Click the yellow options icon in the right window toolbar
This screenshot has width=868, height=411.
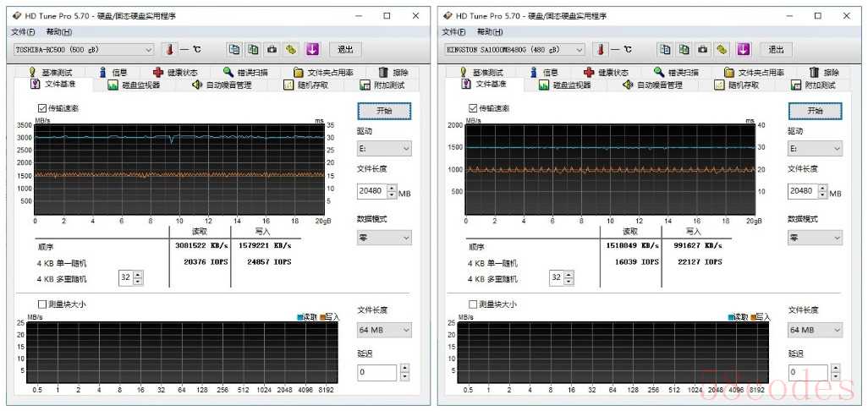click(x=722, y=50)
